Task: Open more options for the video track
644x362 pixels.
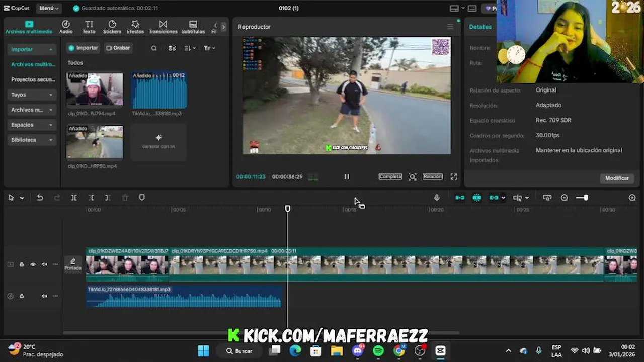Action: point(55,264)
